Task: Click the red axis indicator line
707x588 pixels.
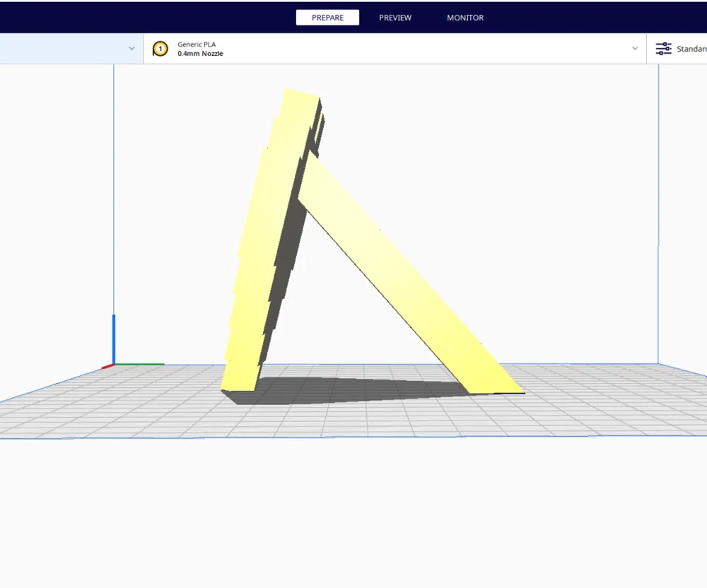Action: pos(107,367)
